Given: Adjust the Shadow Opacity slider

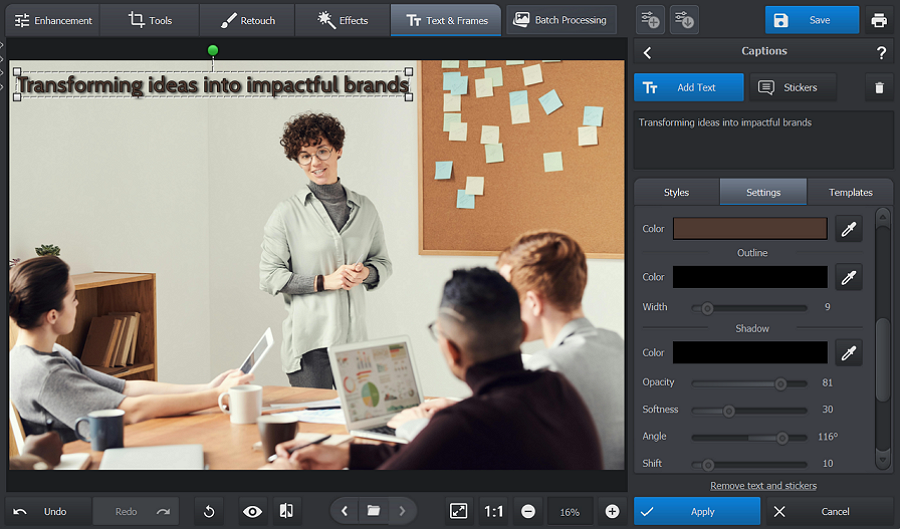Looking at the screenshot, I should click(x=749, y=383).
